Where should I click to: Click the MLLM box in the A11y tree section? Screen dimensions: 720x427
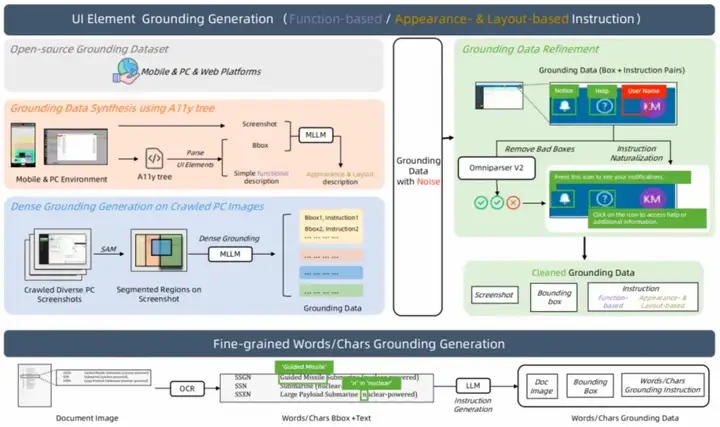[x=315, y=135]
